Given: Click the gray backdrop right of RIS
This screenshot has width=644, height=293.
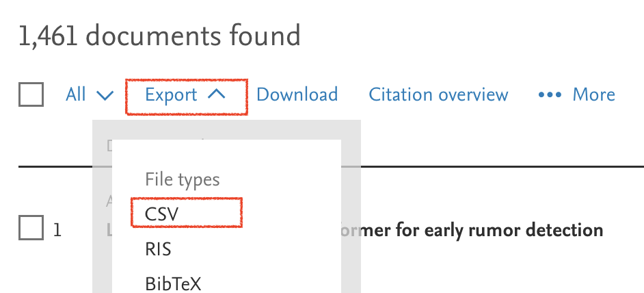Looking at the screenshot, I should 350,249.
